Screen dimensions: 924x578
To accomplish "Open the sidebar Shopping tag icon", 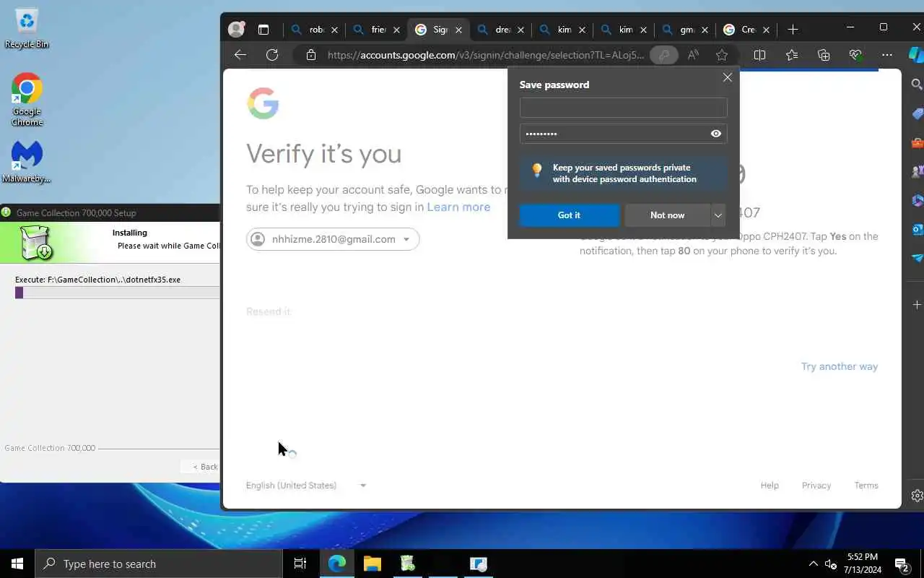I will pos(917,113).
